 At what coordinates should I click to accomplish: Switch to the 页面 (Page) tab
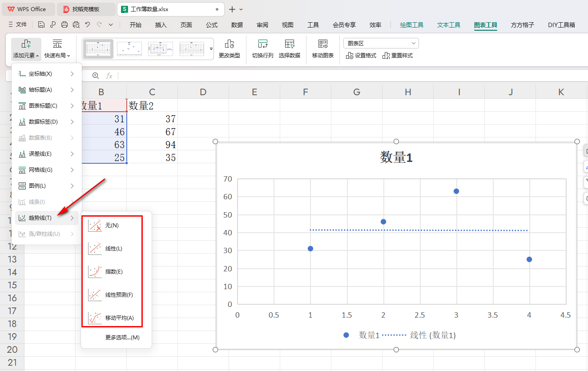(x=186, y=25)
